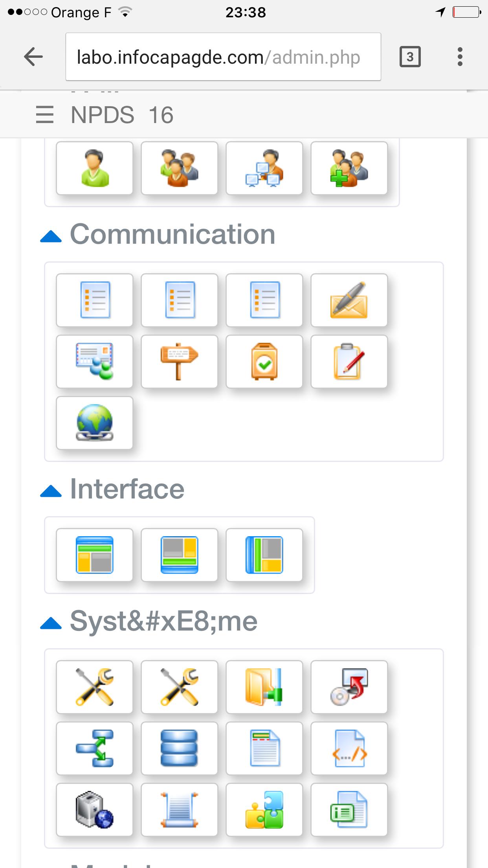Click the disc restore arrow icon
The width and height of the screenshot is (488, 868).
(x=349, y=687)
